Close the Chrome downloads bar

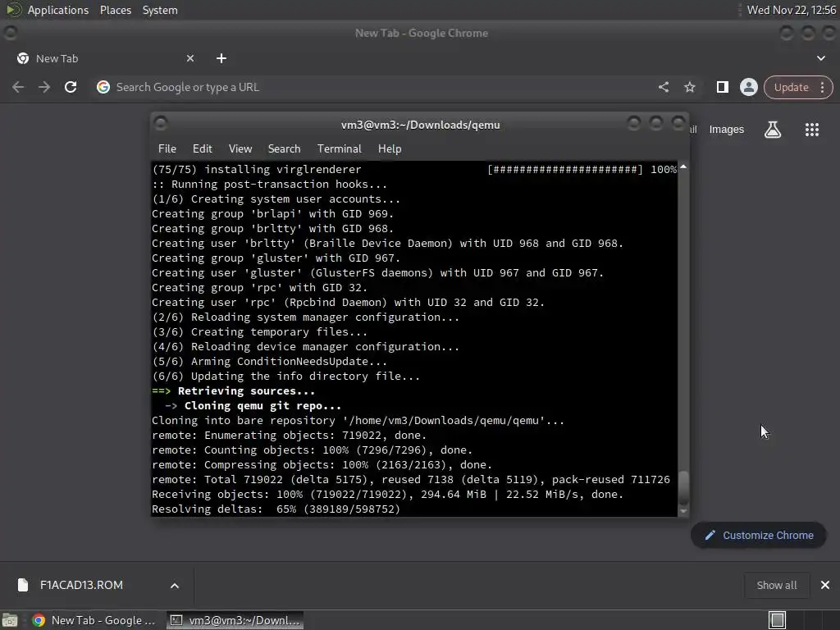tap(825, 585)
